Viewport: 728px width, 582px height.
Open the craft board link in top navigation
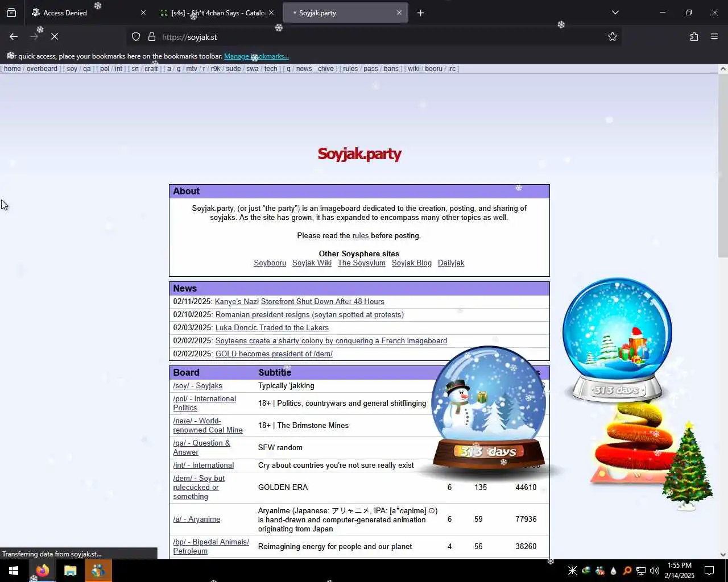[151, 69]
